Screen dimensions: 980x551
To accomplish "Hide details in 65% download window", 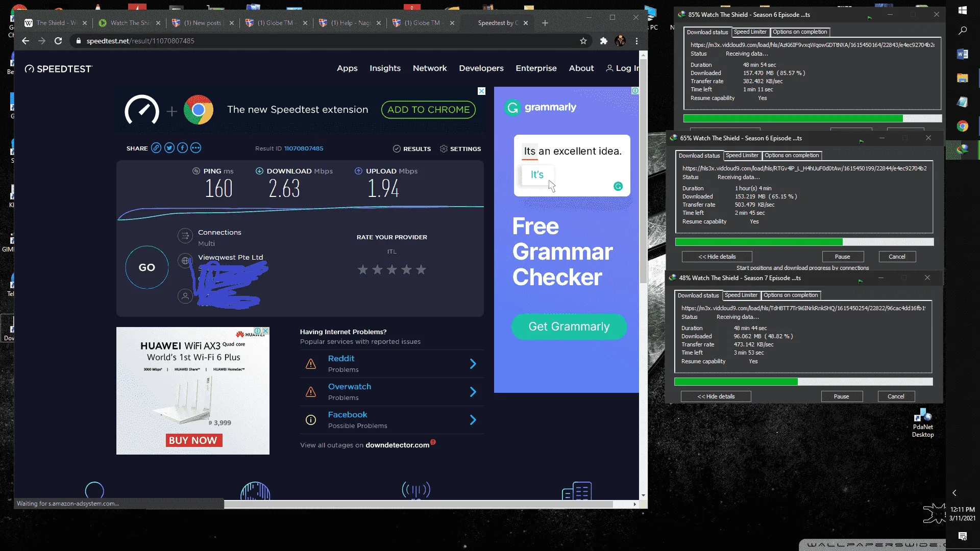I will [717, 257].
